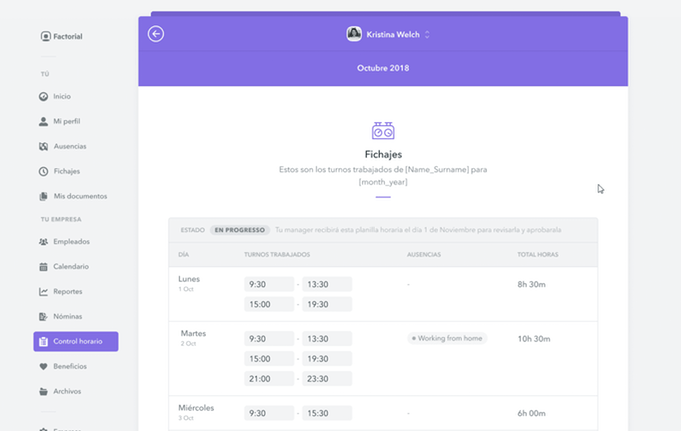This screenshot has width=681, height=431.
Task: Click the Archivos folder icon
Action: pos(43,391)
